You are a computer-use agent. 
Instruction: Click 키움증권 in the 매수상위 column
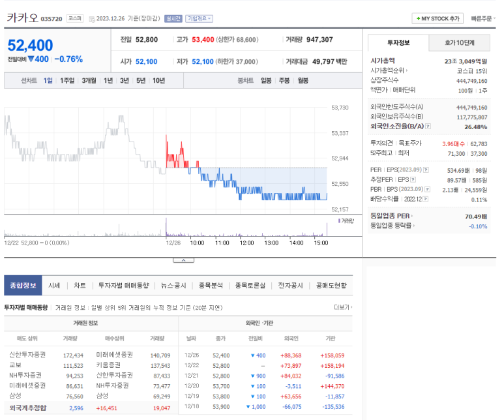[108, 365]
